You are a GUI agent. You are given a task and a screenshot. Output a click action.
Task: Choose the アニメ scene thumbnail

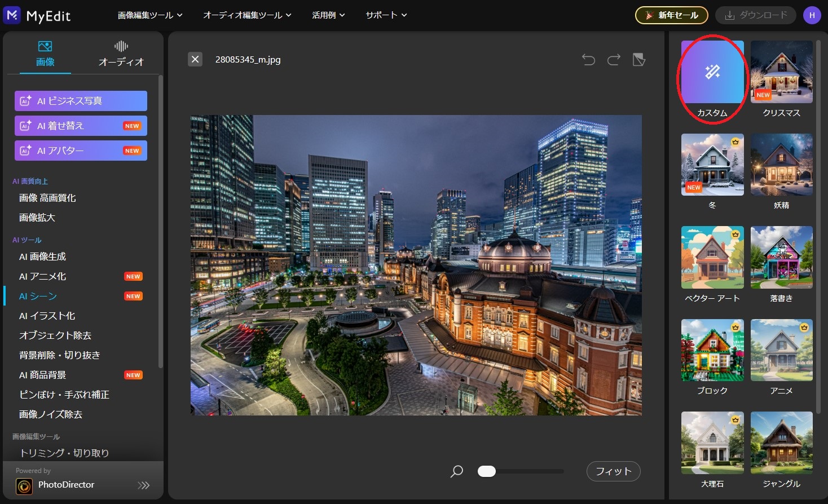(x=782, y=350)
